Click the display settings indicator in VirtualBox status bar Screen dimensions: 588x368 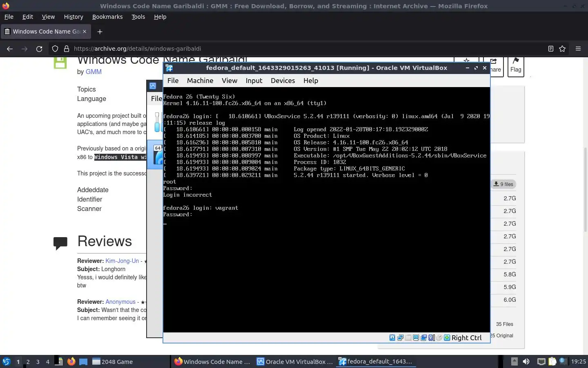click(416, 338)
